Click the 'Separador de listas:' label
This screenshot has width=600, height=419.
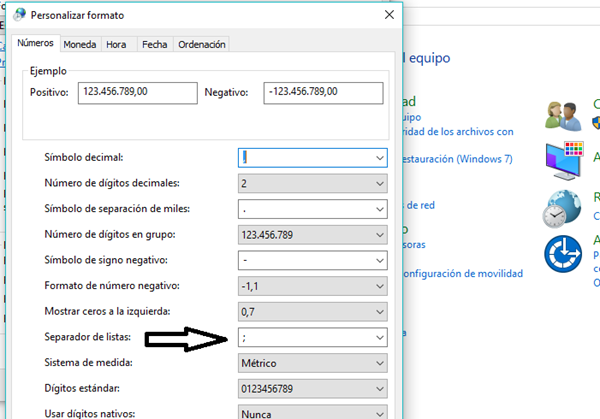click(88, 337)
